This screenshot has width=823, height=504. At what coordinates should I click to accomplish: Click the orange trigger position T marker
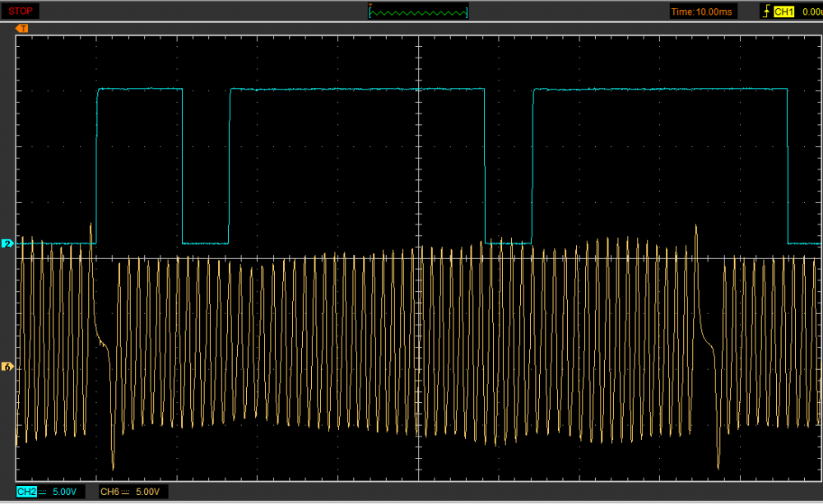22,29
